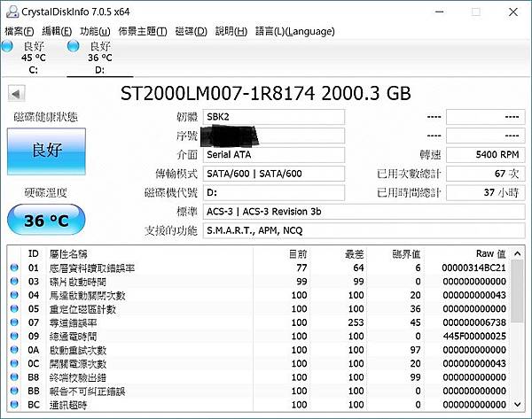This screenshot has height=419, width=532.
Task: Open the 編輯(E) menu
Action: tap(57, 31)
